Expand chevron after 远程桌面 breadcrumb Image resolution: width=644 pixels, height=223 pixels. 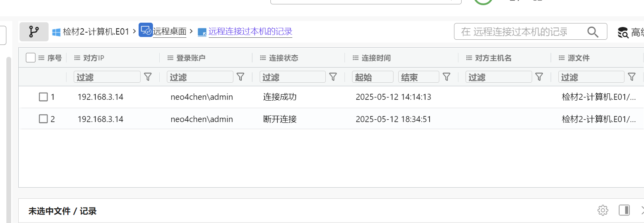click(191, 31)
